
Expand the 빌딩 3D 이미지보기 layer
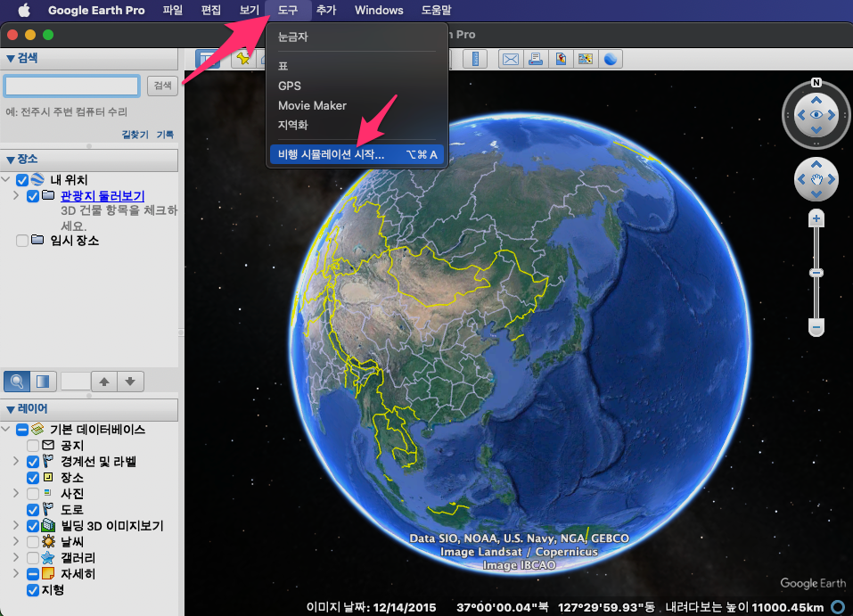pyautogui.click(x=16, y=526)
